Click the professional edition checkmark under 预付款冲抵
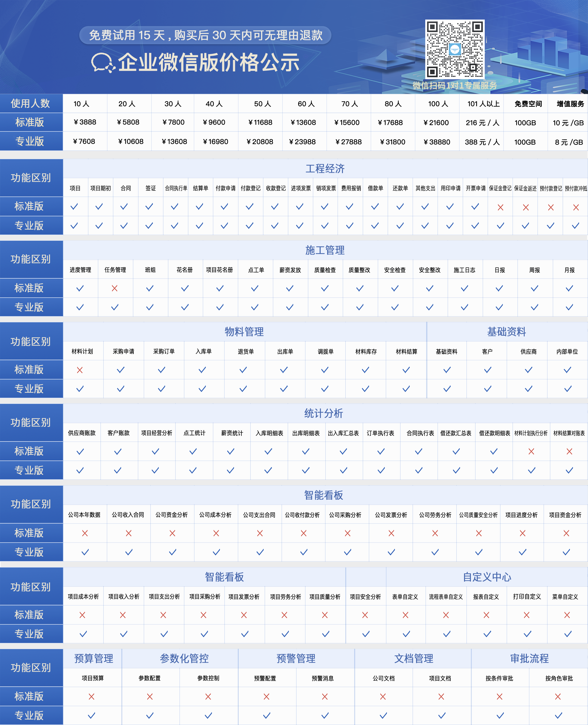Screen dimensions: 588x725 (576, 226)
